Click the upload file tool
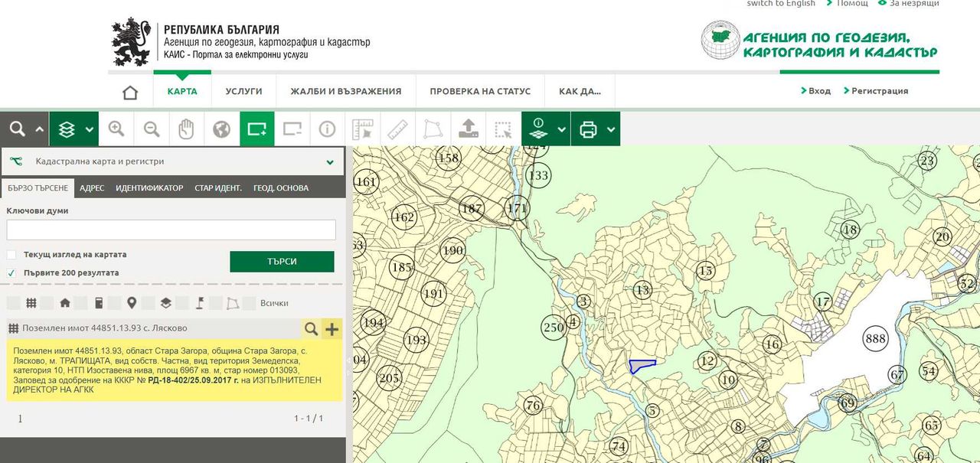The width and height of the screenshot is (980, 463). (x=469, y=129)
